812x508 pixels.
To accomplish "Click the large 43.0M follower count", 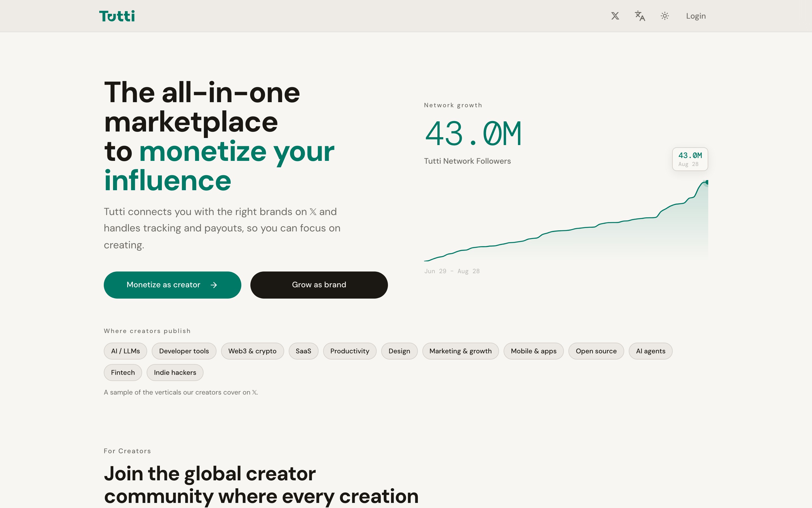I will [x=473, y=134].
